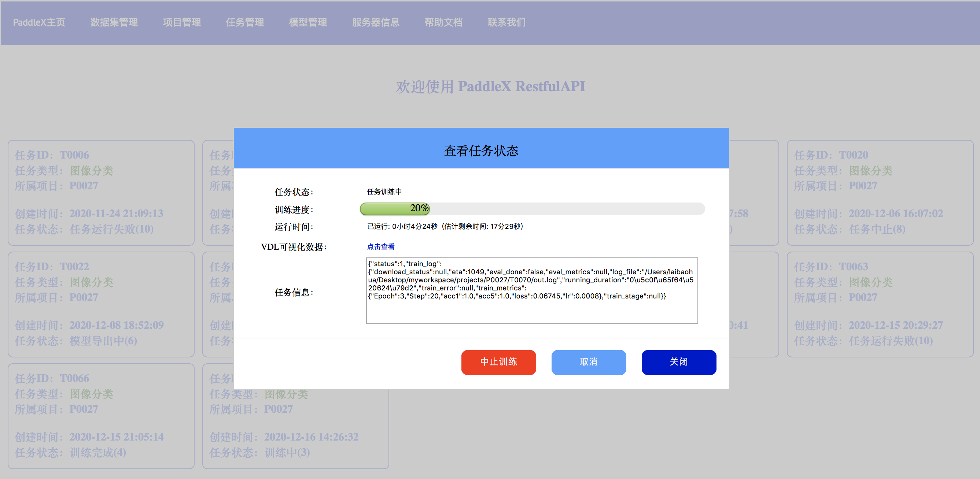Click 联系我们 contact link in header

click(506, 22)
